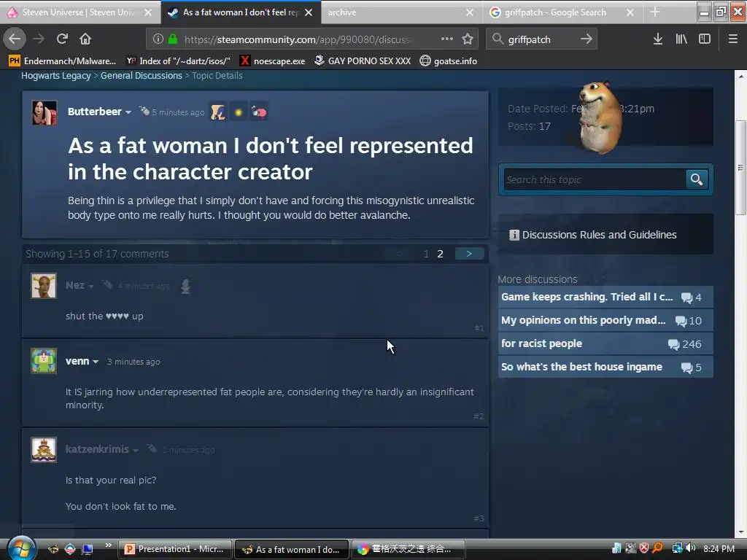The image size is (747, 560).
Task: Open goatse.info bookmark
Action: click(x=449, y=61)
